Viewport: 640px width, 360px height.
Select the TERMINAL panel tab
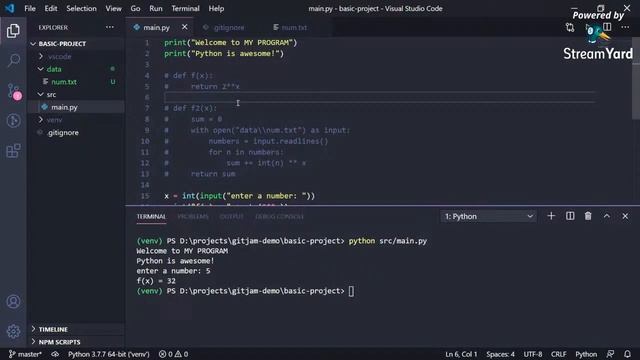(151, 216)
